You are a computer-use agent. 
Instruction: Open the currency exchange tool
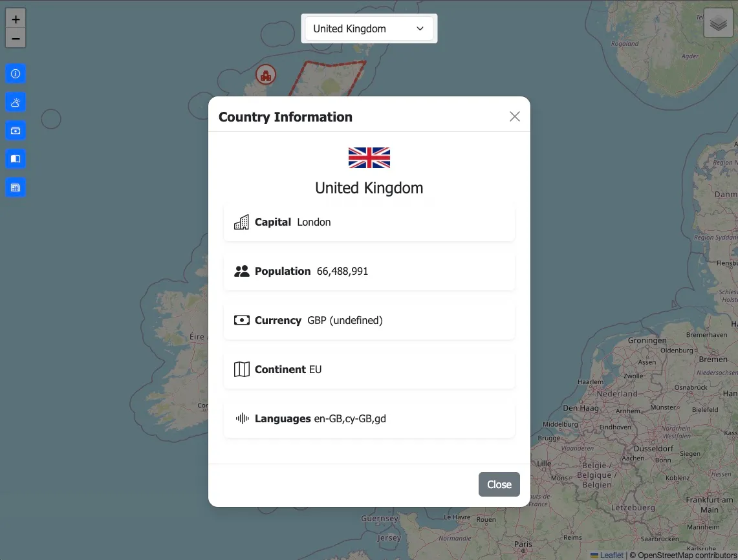click(16, 131)
